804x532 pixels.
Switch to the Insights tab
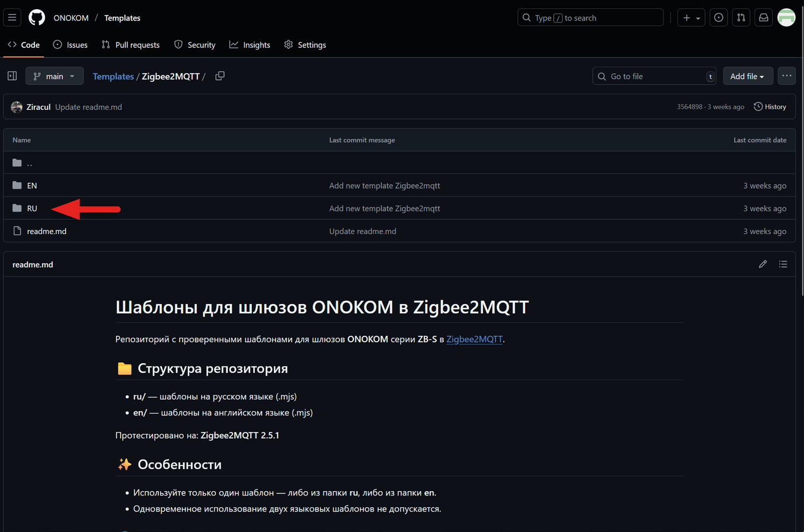pyautogui.click(x=250, y=45)
